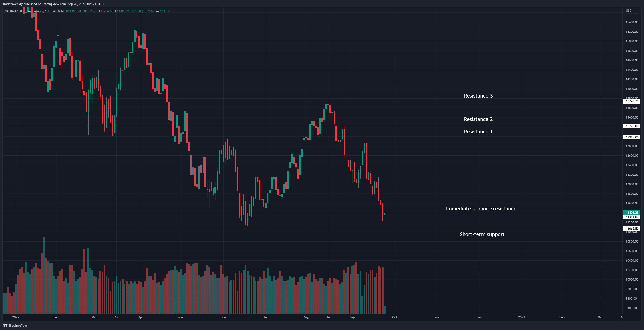Click the Resistance 3 label
The width and height of the screenshot is (644, 330).
click(x=478, y=96)
